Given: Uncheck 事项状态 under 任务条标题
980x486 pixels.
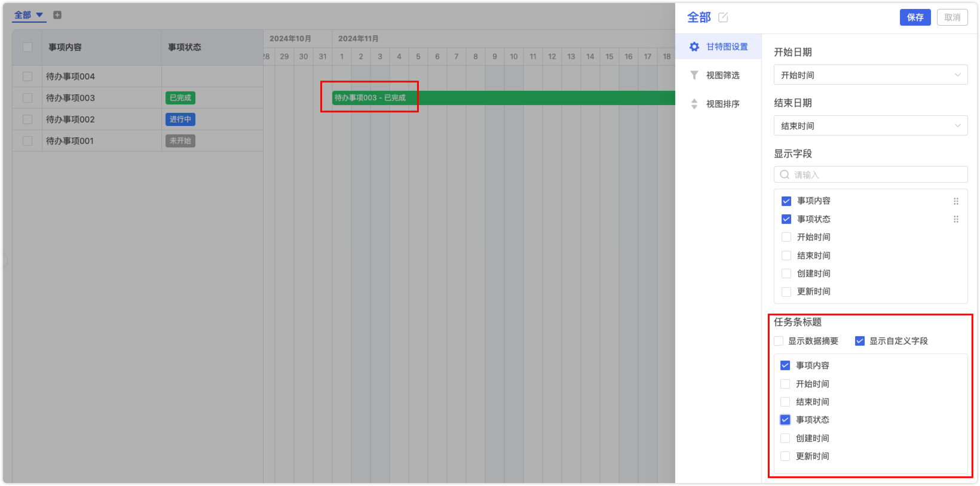Looking at the screenshot, I should click(785, 420).
